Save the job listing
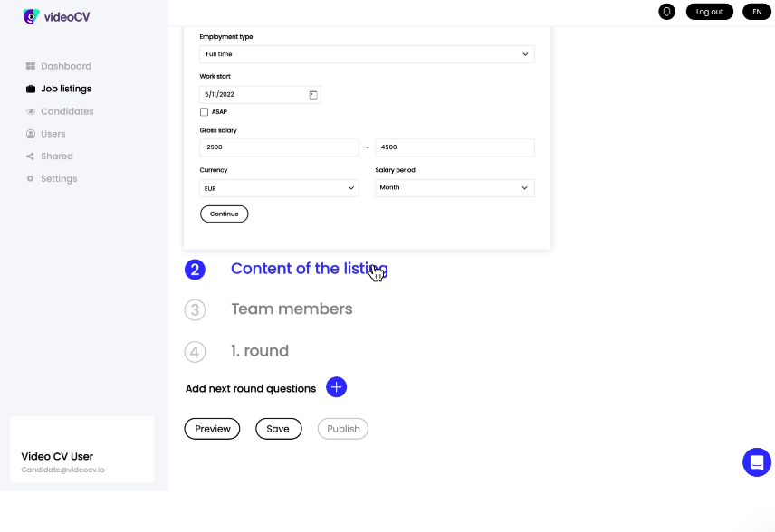 coord(278,428)
